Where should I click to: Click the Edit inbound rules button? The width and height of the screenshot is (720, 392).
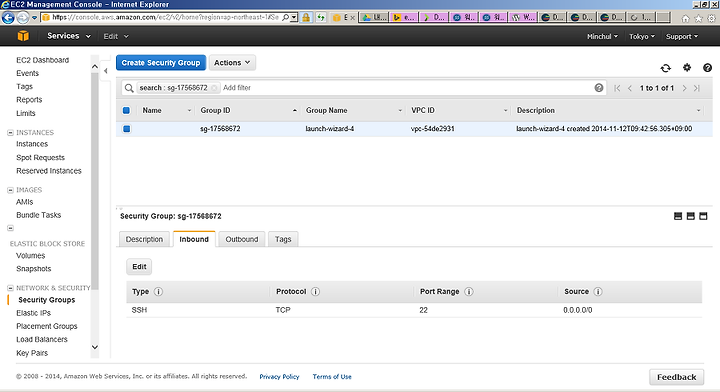[x=139, y=267]
